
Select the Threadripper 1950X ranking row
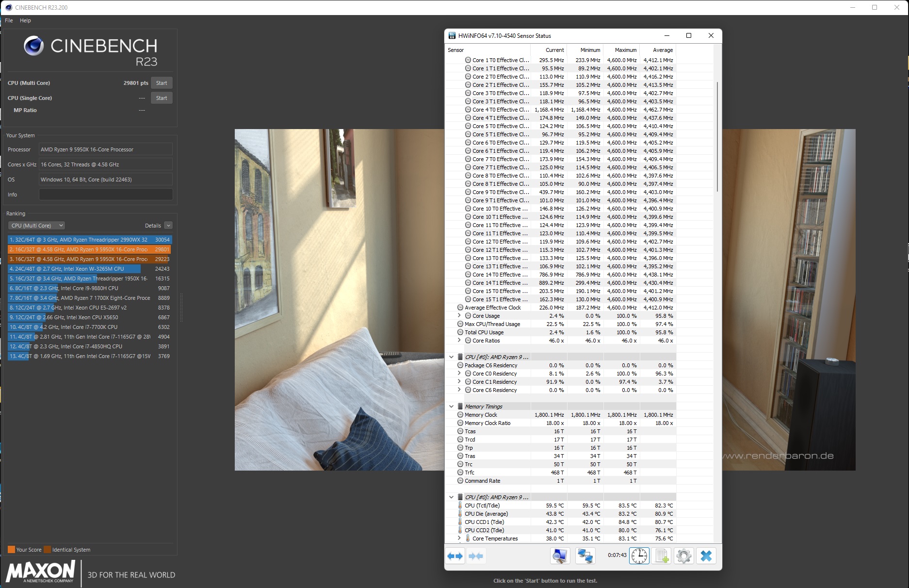click(x=90, y=278)
